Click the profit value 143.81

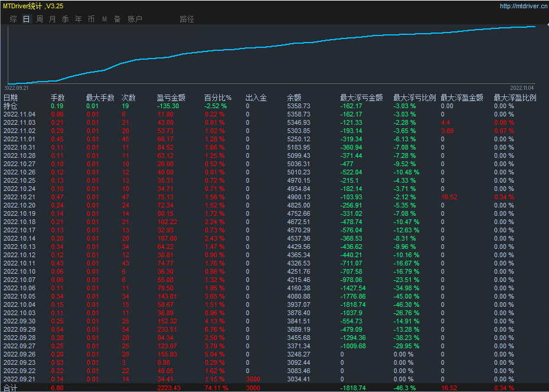[x=167, y=296]
